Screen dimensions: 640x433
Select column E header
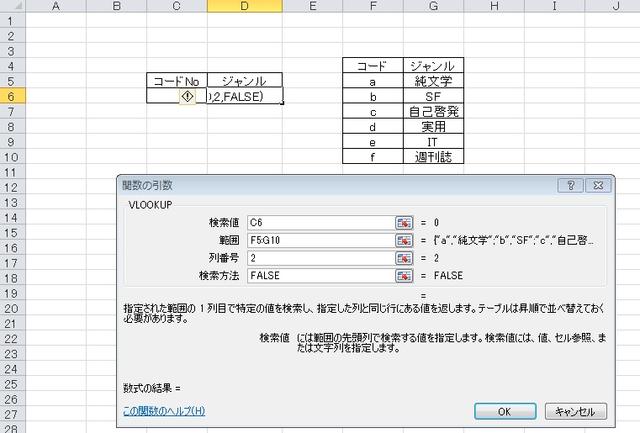[312, 6]
